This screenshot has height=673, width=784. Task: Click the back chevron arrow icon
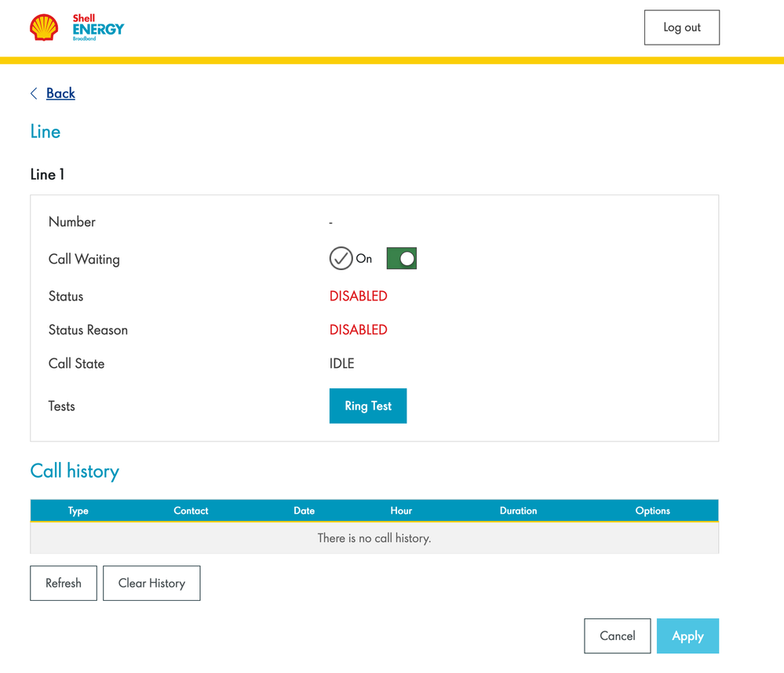34,93
